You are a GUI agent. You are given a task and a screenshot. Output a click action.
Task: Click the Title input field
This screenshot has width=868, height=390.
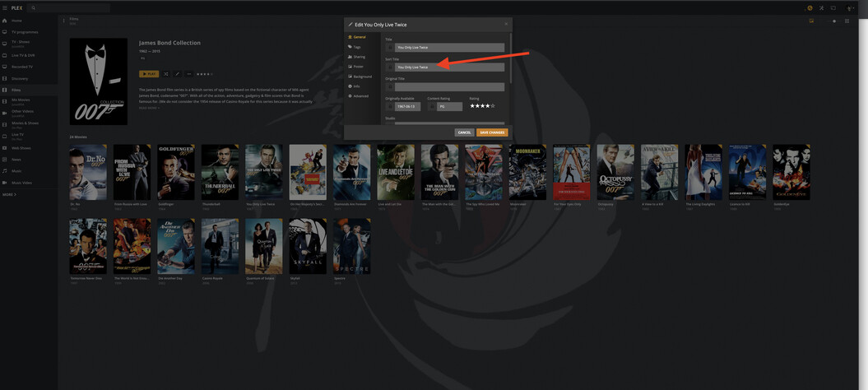click(x=449, y=48)
